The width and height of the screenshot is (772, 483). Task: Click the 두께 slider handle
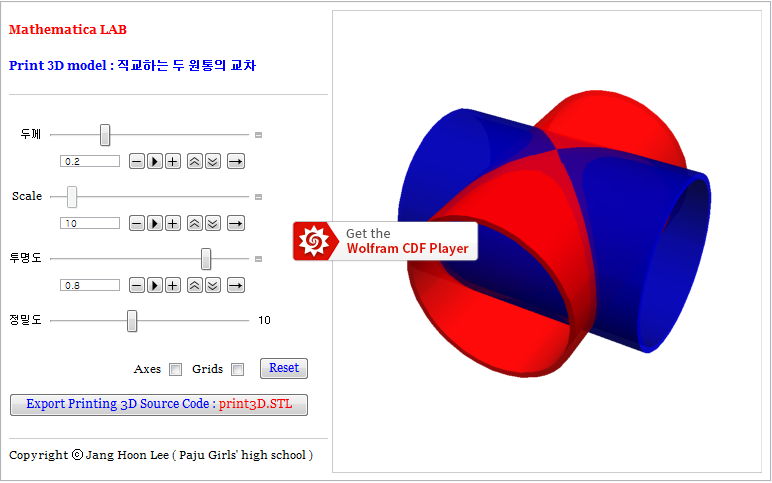tap(105, 135)
